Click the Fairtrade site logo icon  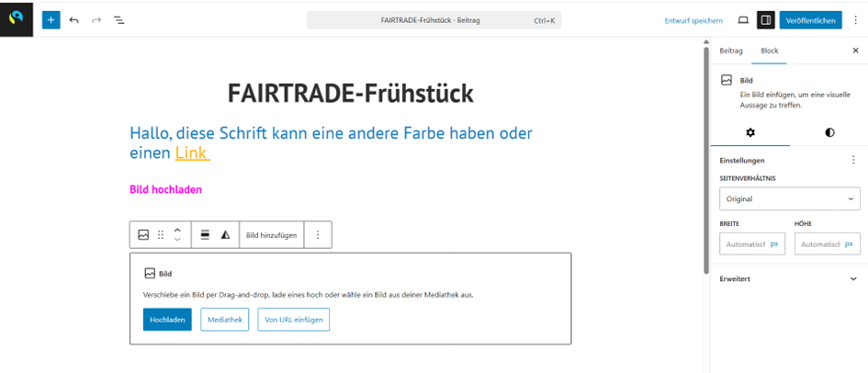(16, 18)
